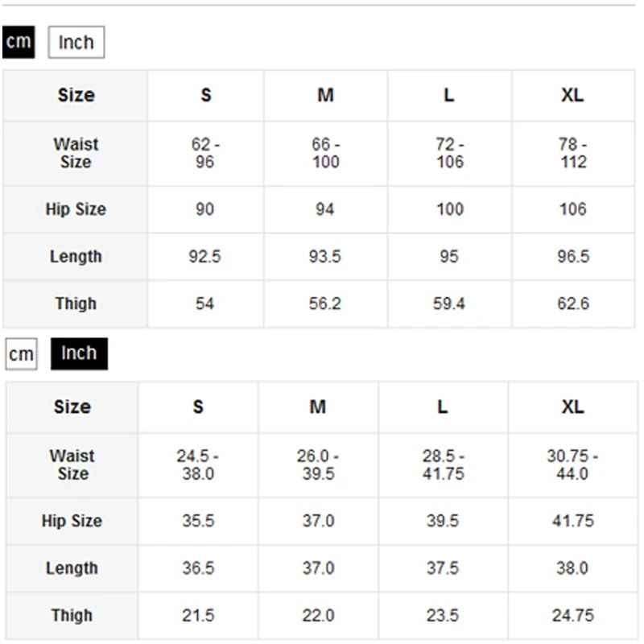Select the 35.5 hip size value
644x644 pixels.
coord(198,521)
